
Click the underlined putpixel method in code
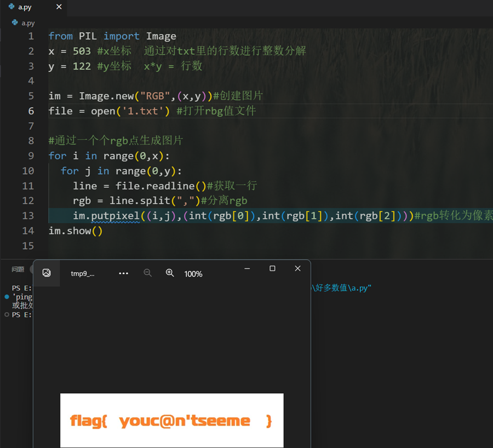(115, 216)
